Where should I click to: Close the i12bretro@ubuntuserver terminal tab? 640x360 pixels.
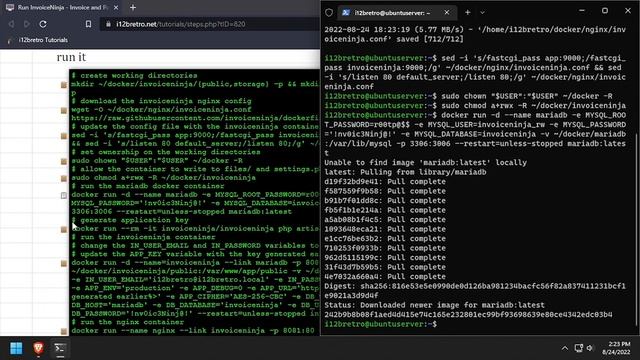pyautogui.click(x=447, y=13)
